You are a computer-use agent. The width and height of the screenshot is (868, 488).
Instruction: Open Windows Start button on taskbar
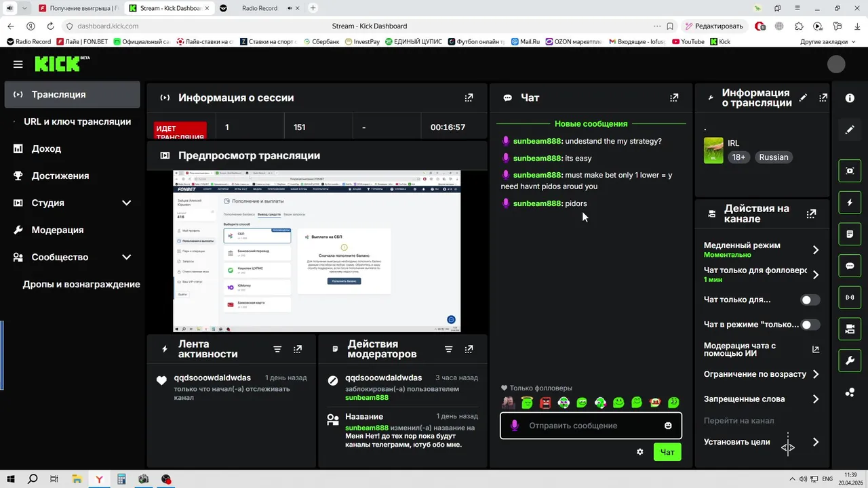[x=11, y=479]
